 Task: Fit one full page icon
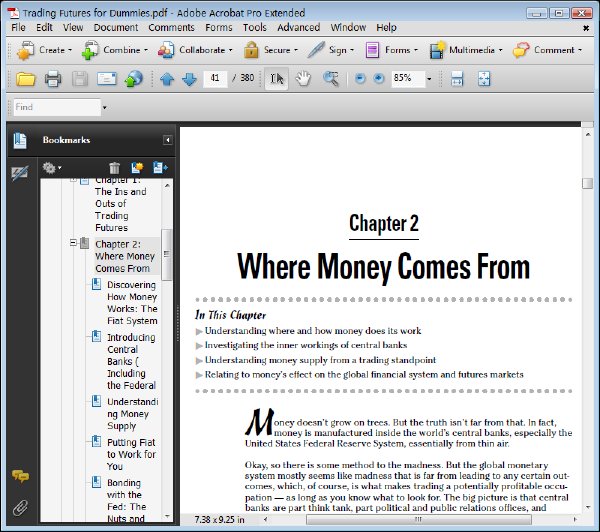(484, 79)
